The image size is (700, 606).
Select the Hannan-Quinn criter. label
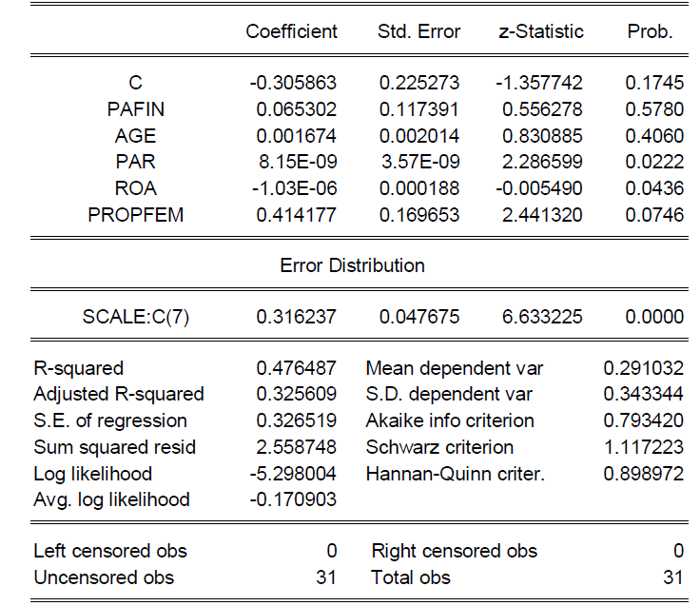455,473
